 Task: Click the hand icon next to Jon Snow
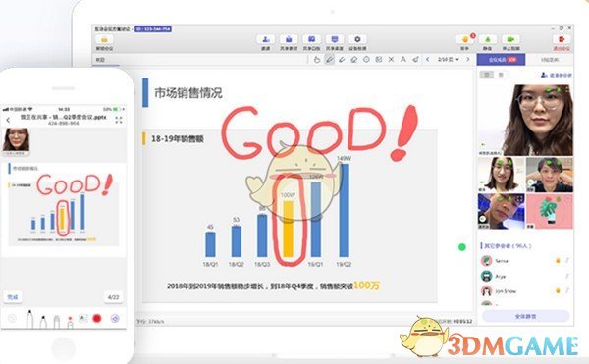(x=558, y=290)
